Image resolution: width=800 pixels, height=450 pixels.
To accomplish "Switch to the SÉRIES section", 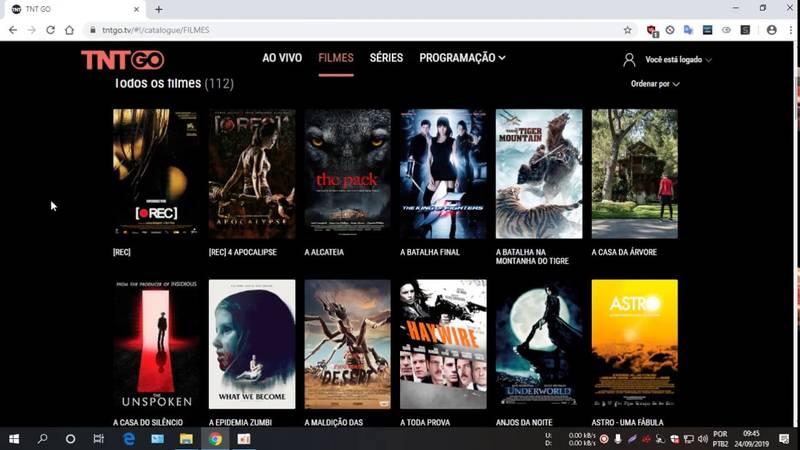I will coord(386,58).
